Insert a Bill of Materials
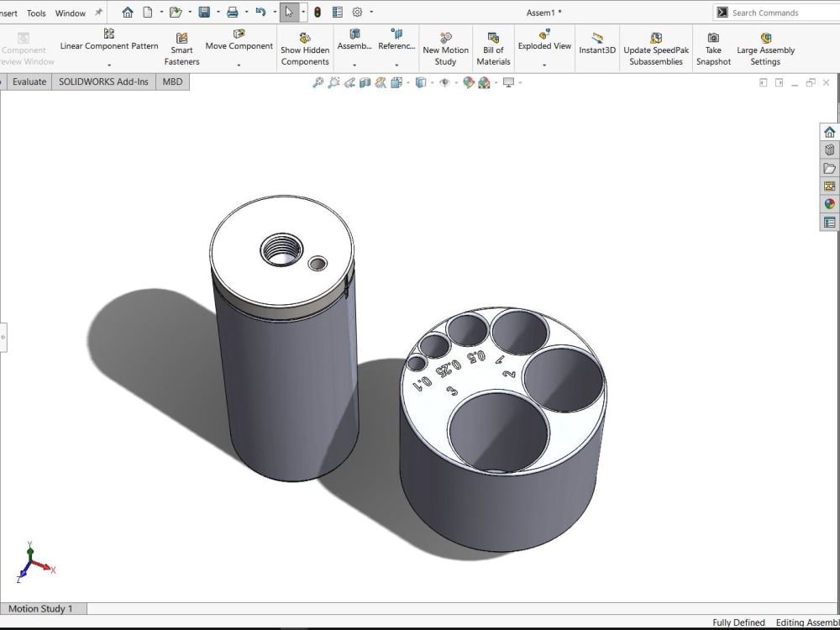 click(x=493, y=48)
